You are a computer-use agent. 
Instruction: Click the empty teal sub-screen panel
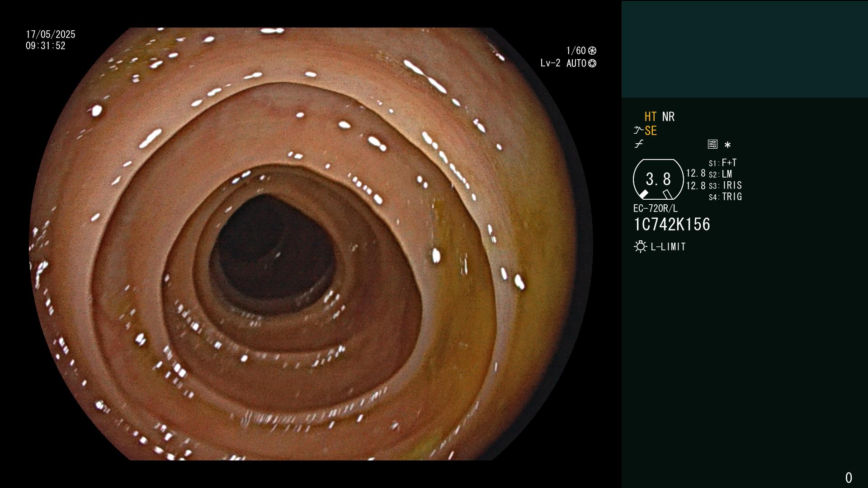coord(745,49)
